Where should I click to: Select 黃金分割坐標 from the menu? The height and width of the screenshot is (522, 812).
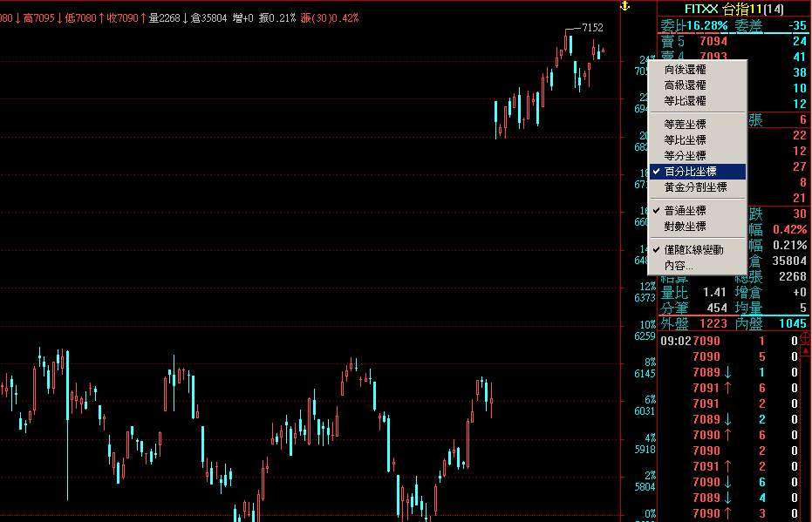click(695, 187)
